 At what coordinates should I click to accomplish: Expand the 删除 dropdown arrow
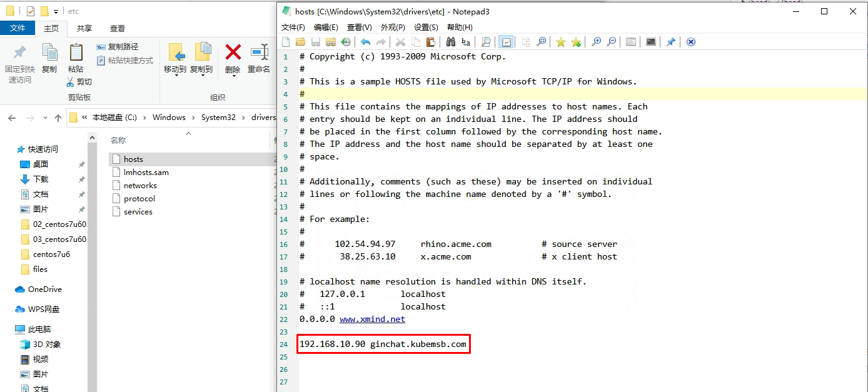click(x=233, y=69)
